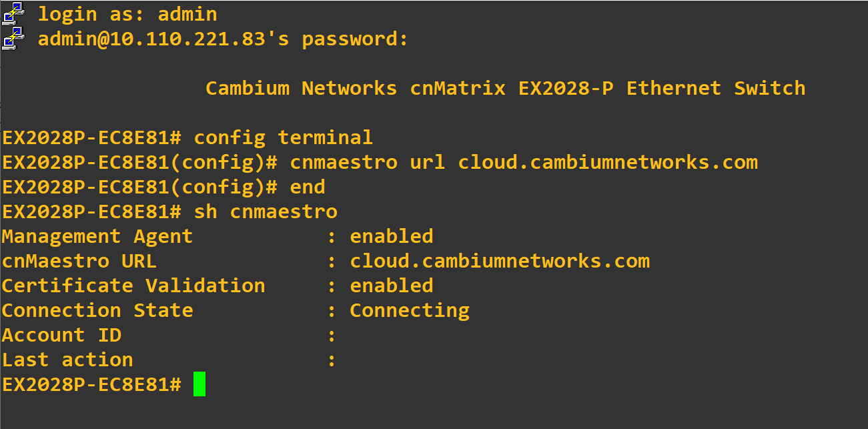The width and height of the screenshot is (868, 429).
Task: Click the 'end' command text
Action: point(308,187)
